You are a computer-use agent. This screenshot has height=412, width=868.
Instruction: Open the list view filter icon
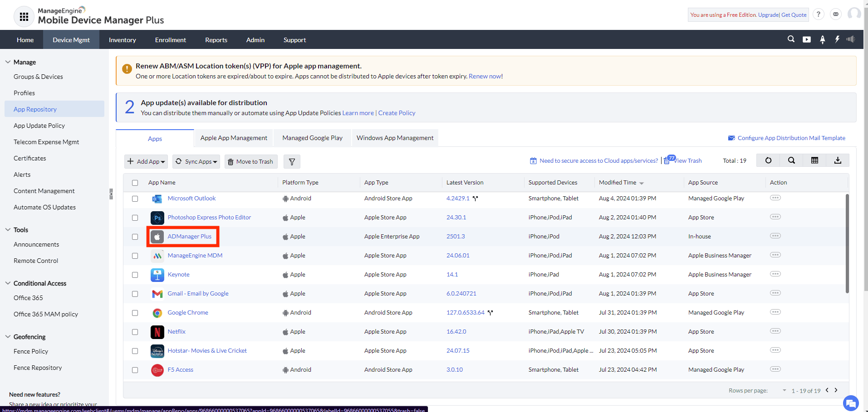[292, 161]
